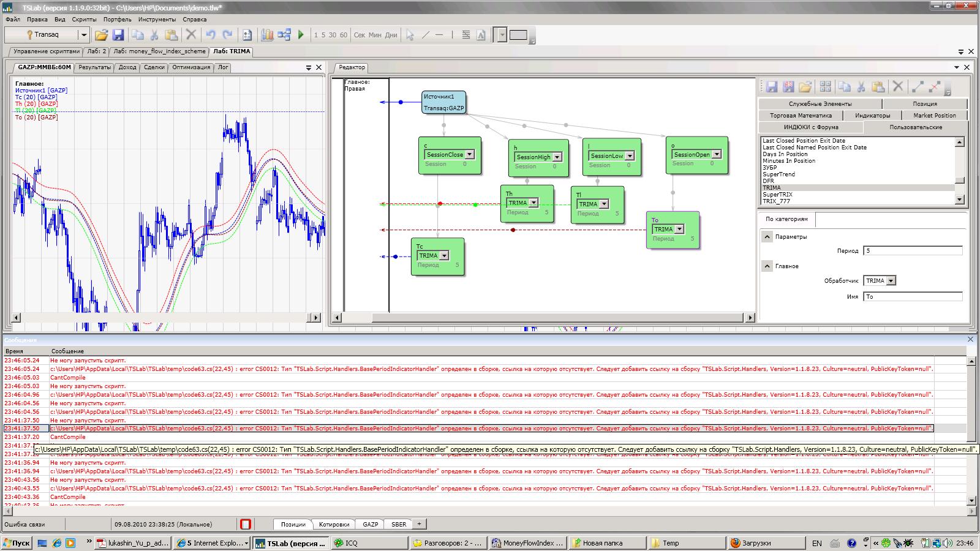Select SuperTrend in the indicator list
Viewport: 980px width, 551px height.
tap(778, 174)
